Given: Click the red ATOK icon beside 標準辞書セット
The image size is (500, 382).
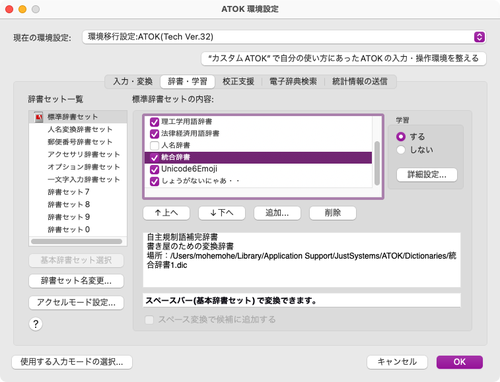Looking at the screenshot, I should (39, 117).
